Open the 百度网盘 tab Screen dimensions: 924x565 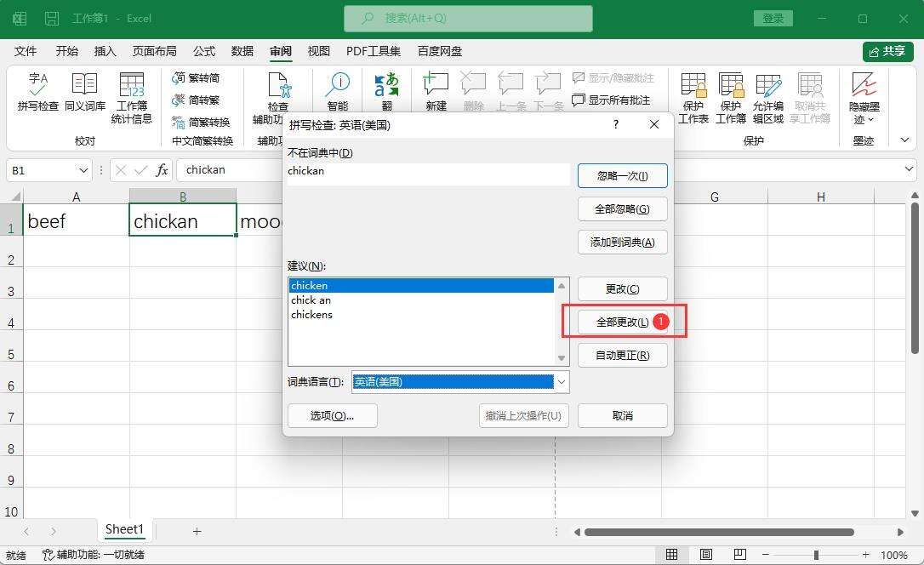click(440, 51)
